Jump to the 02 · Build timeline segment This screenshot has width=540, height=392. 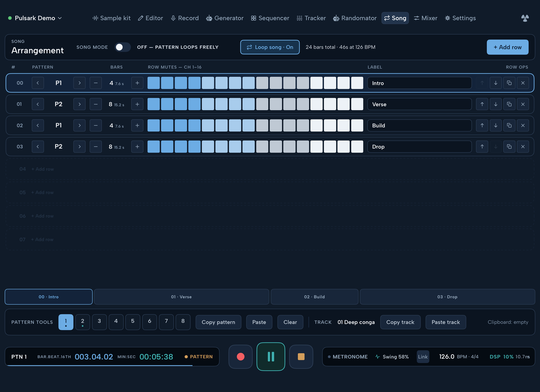click(315, 297)
